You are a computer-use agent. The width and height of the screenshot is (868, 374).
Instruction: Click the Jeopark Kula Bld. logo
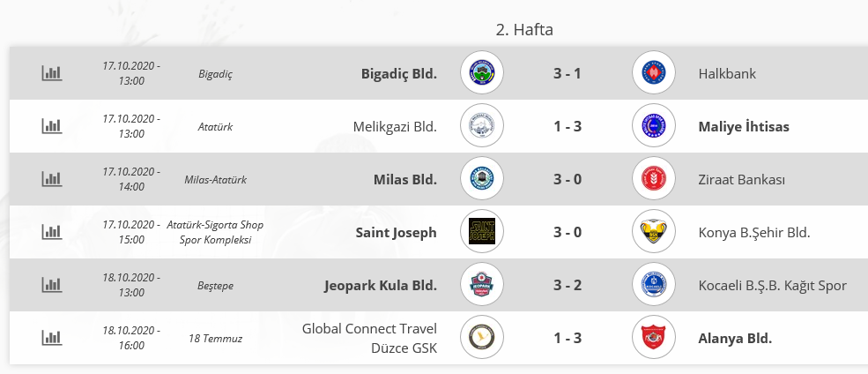point(482,284)
